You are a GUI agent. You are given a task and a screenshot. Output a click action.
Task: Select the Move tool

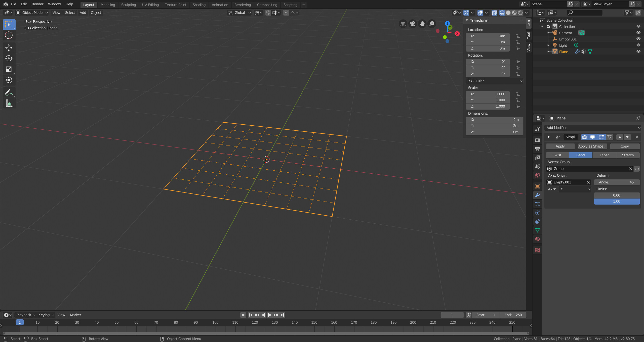pos(9,48)
